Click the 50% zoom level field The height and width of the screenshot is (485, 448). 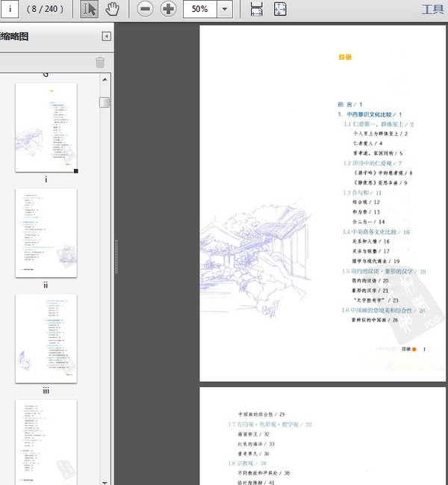199,9
